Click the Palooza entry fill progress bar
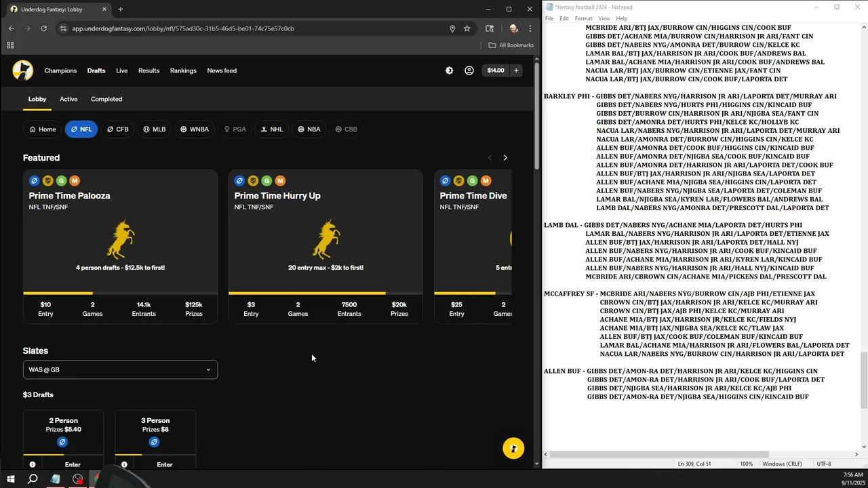This screenshot has width=868, height=488. tap(120, 293)
